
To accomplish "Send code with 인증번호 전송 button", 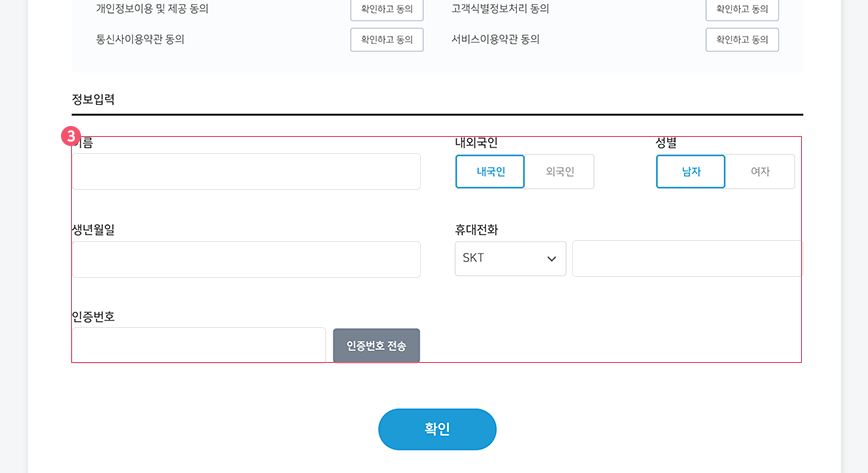I will (x=376, y=346).
